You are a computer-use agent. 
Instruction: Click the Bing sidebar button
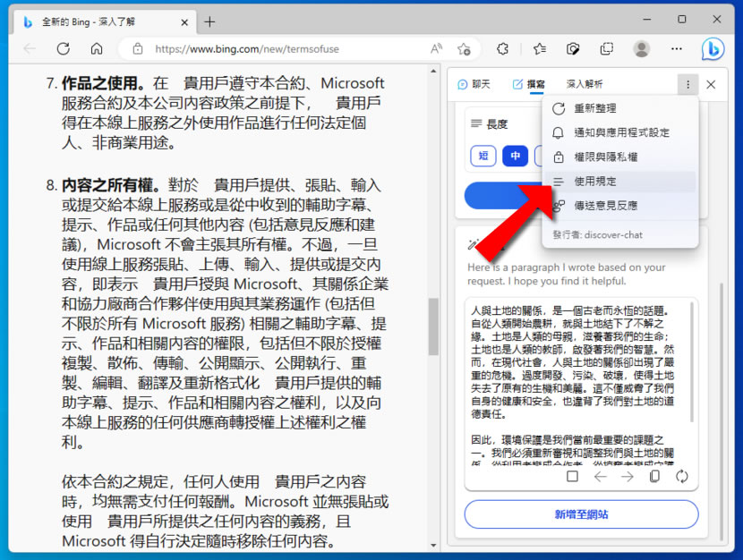[713, 49]
